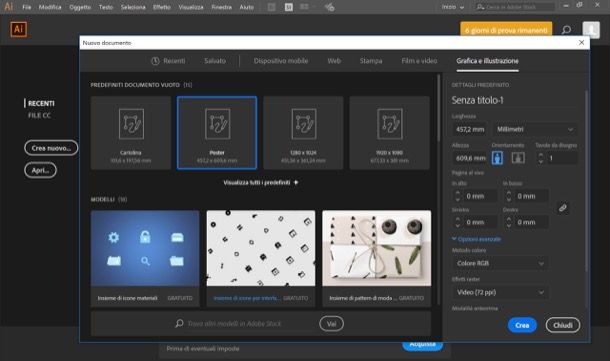Adjust the In alto bleed stepper
610x361 pixels.
(458, 196)
